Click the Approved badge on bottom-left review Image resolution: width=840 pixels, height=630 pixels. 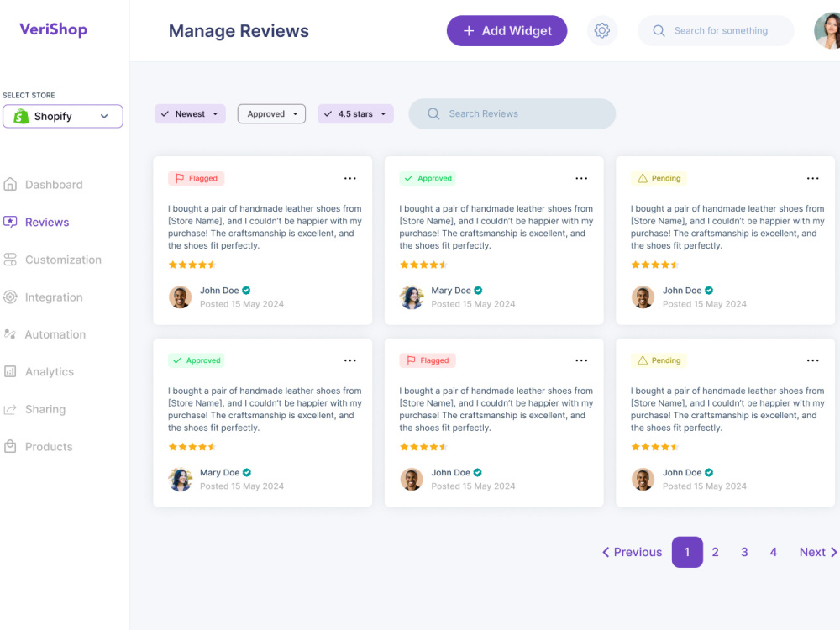(196, 360)
